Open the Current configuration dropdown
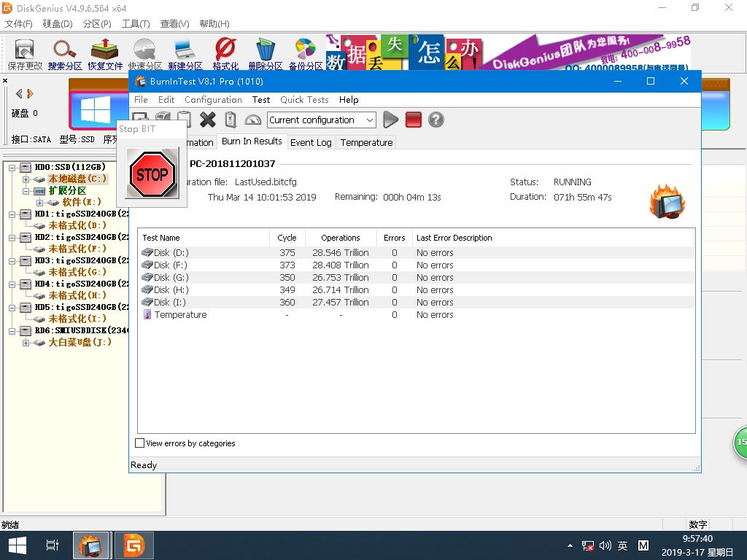This screenshot has width=747, height=560. click(x=370, y=120)
